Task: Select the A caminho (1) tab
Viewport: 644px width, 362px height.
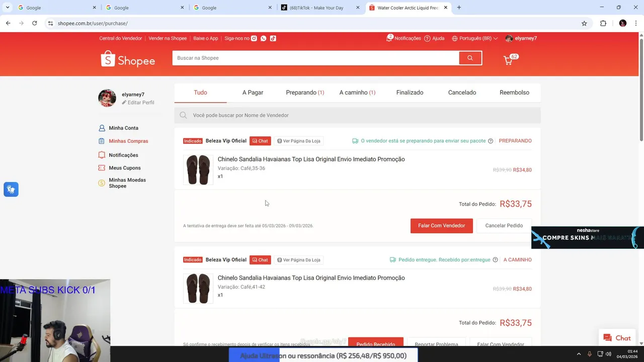Action: 357,93
